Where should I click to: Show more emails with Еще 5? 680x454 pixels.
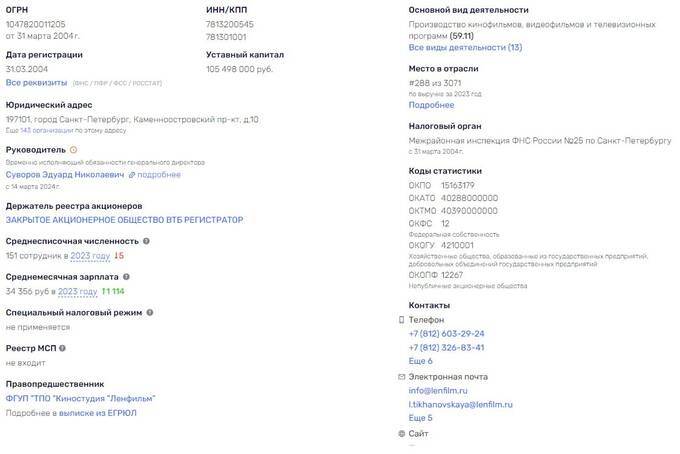click(x=420, y=417)
